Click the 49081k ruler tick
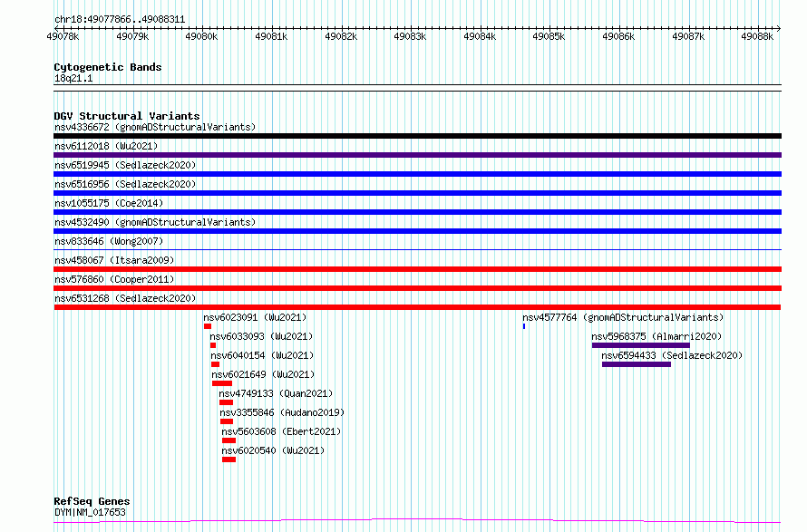 point(272,36)
